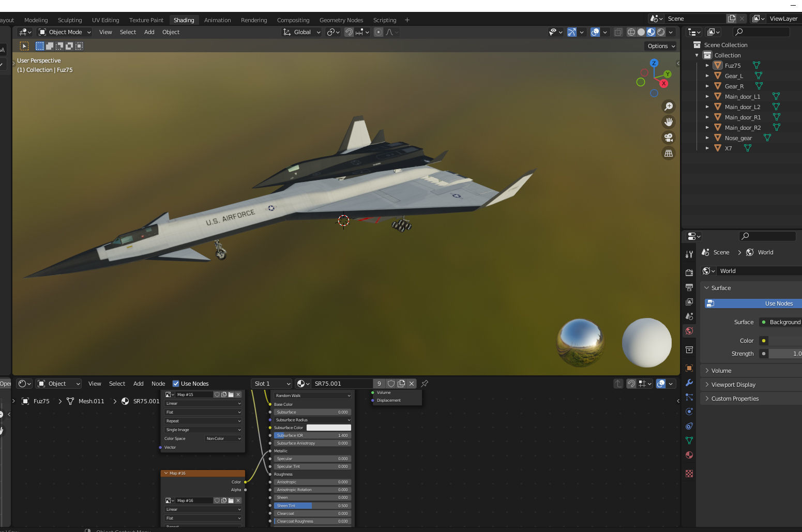
Task: Click the outliner search field
Action: click(x=761, y=32)
